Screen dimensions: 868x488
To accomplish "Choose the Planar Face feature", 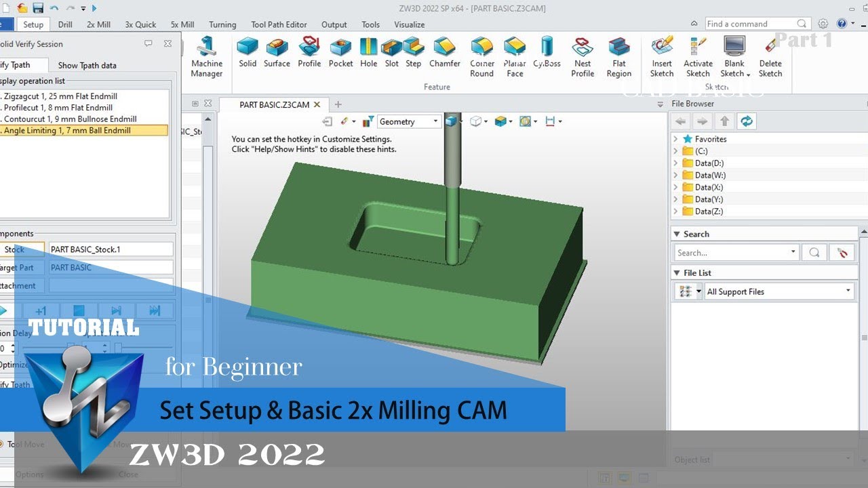I will point(515,57).
